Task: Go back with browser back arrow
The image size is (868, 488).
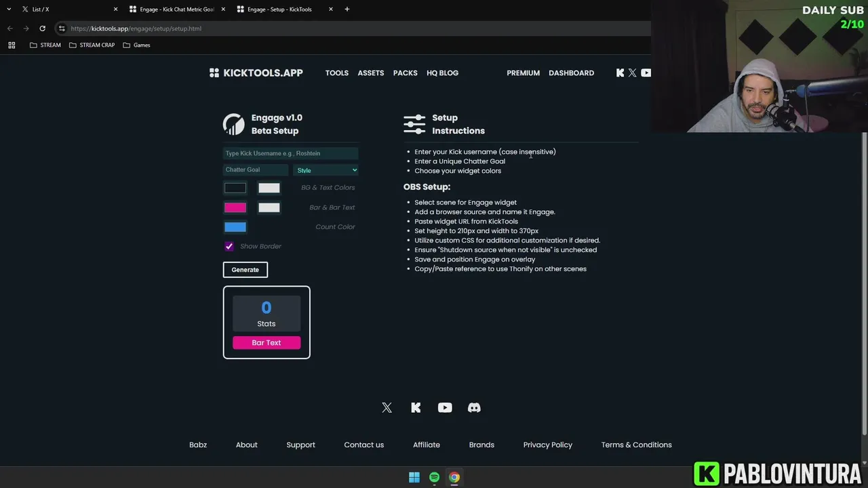Action: click(9, 28)
